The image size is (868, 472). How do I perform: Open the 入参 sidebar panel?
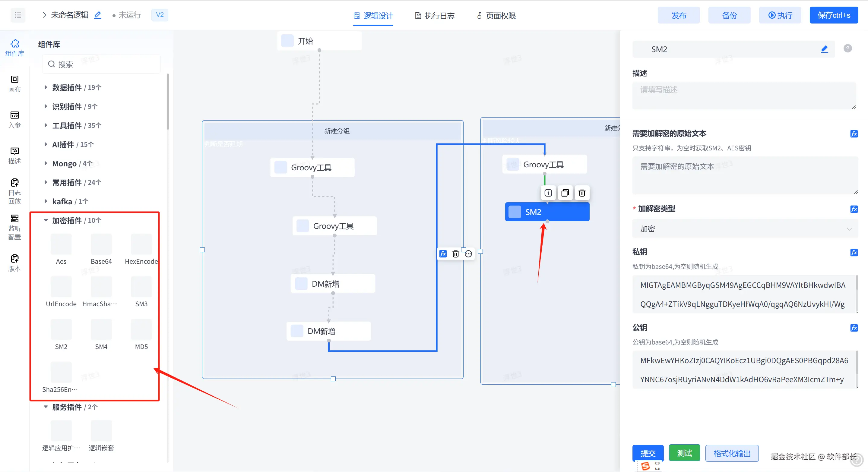click(14, 120)
